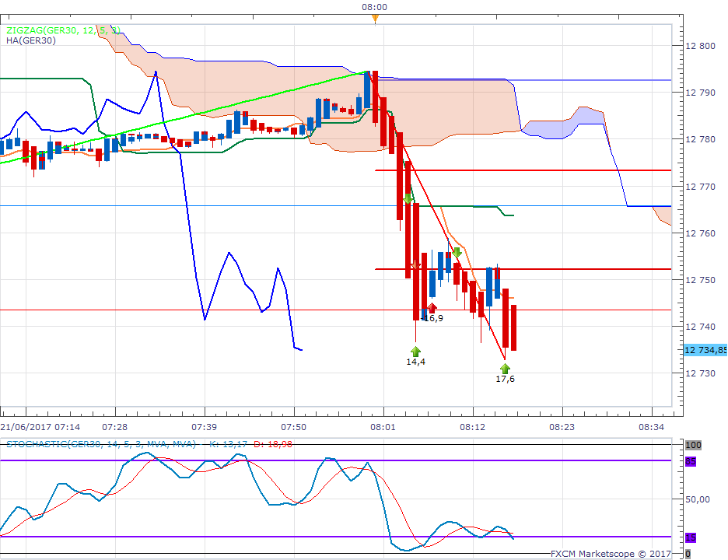Click the K: 13,17 stochastic value

tap(228, 444)
